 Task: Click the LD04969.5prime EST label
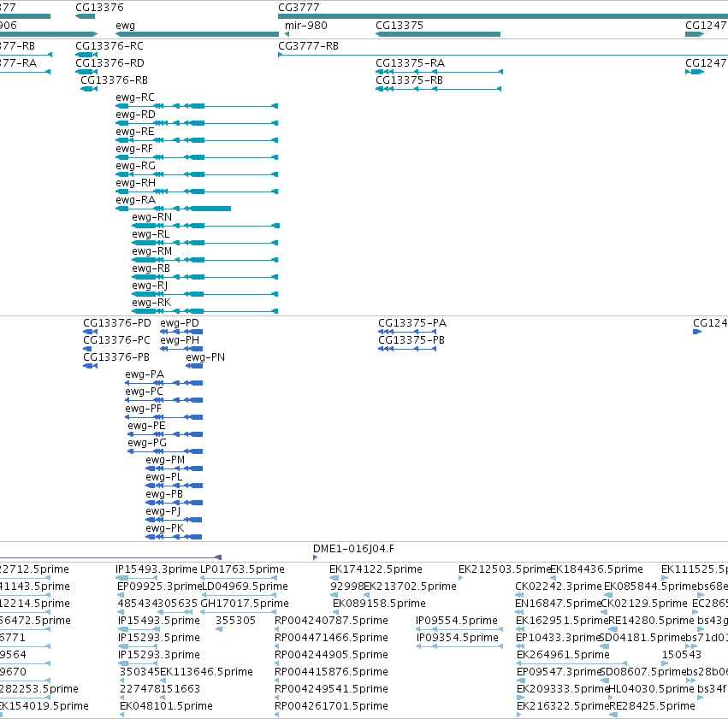pyautogui.click(x=246, y=586)
